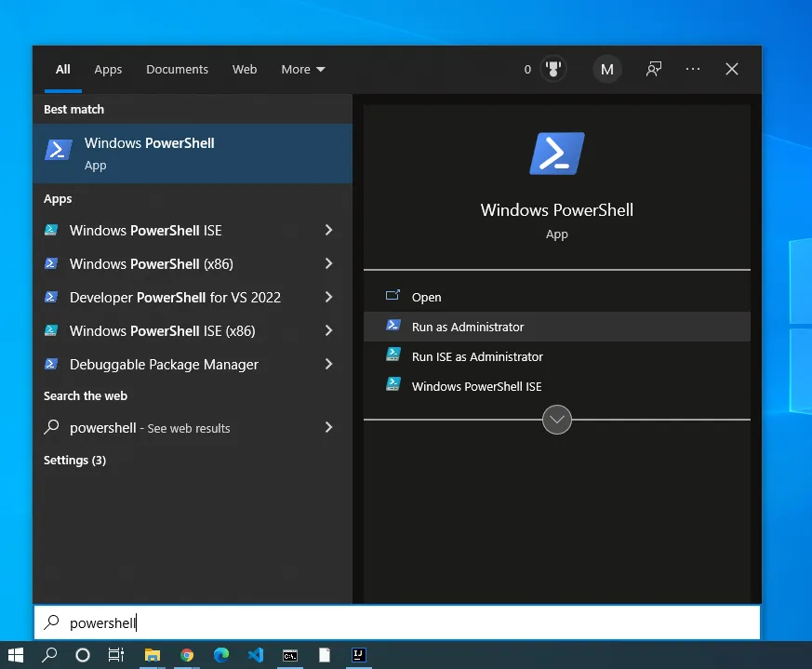Expand the down chevron below PowerShell actions
The height and width of the screenshot is (669, 812).
[x=556, y=420]
